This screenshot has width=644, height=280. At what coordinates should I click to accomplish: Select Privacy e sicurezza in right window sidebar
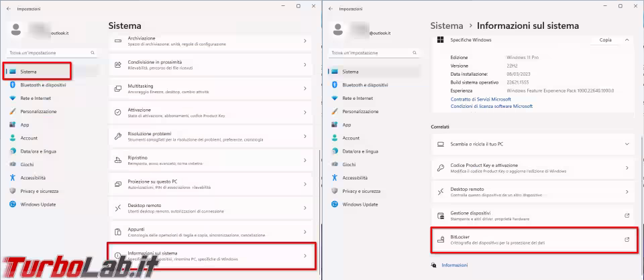tap(364, 191)
